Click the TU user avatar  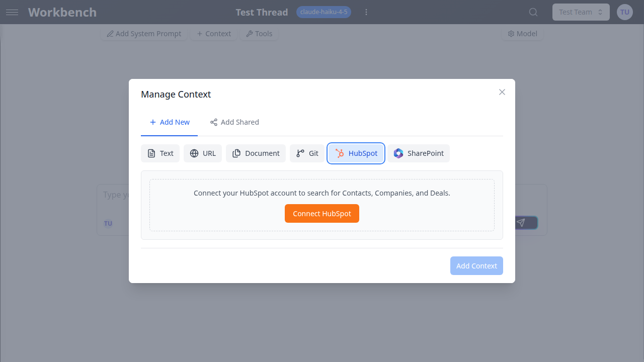624,12
